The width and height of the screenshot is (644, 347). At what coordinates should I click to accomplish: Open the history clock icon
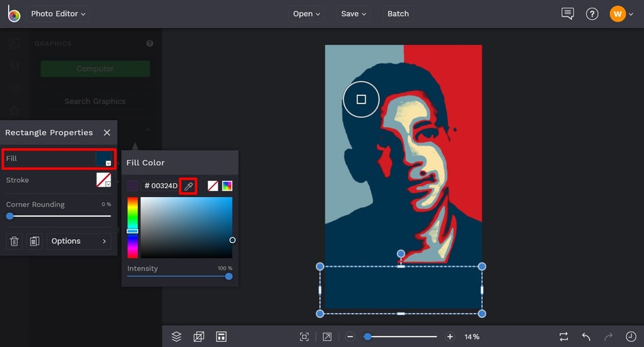(x=631, y=337)
